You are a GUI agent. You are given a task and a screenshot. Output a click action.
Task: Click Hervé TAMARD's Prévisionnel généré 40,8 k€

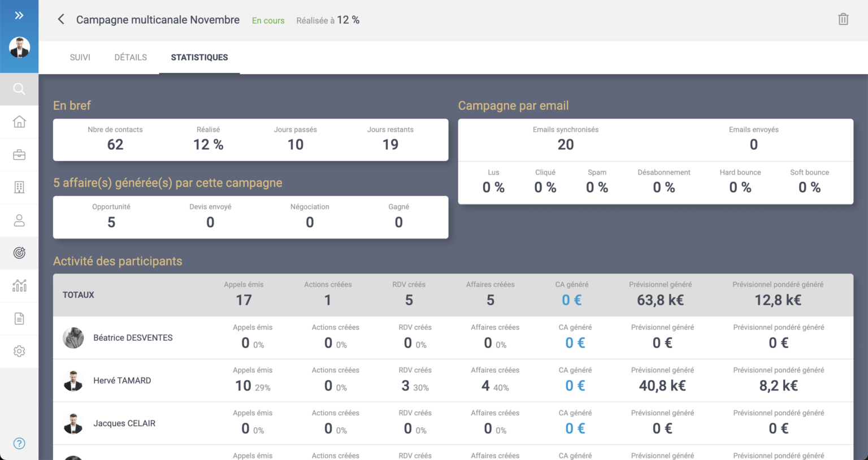662,386
